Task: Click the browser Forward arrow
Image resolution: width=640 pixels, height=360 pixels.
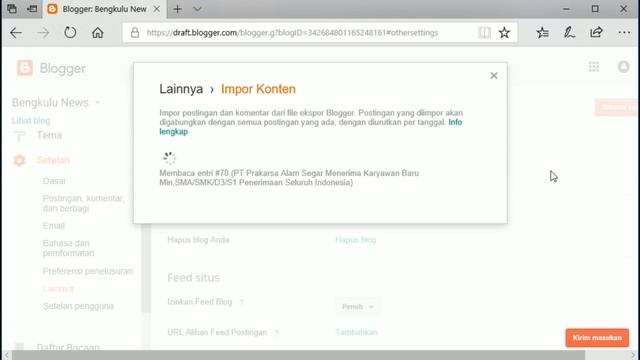Action: pyautogui.click(x=43, y=33)
